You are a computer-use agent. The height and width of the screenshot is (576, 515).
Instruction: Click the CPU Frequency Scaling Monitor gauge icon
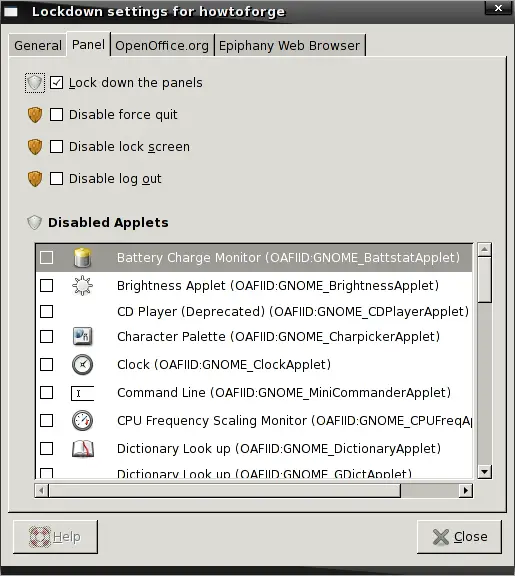point(82,421)
